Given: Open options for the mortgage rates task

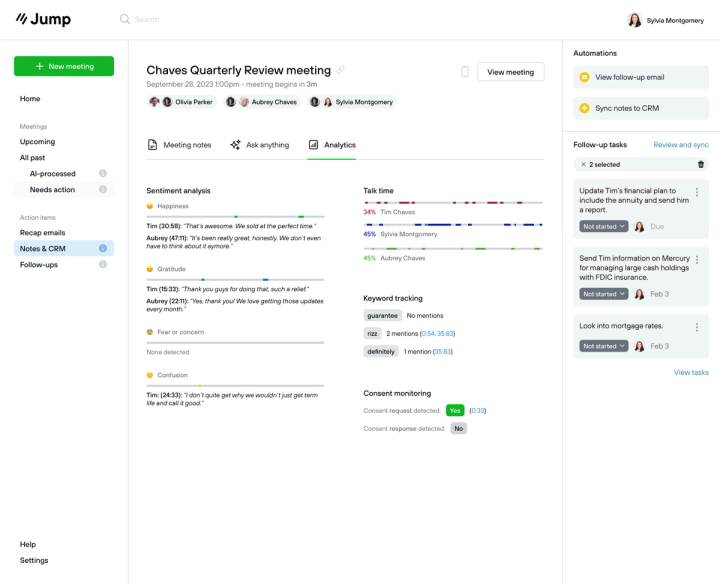Looking at the screenshot, I should coord(697,327).
